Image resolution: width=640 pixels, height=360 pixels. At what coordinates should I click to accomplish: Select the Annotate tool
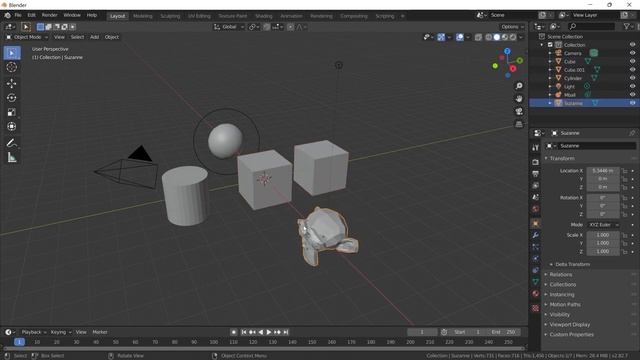click(12, 143)
